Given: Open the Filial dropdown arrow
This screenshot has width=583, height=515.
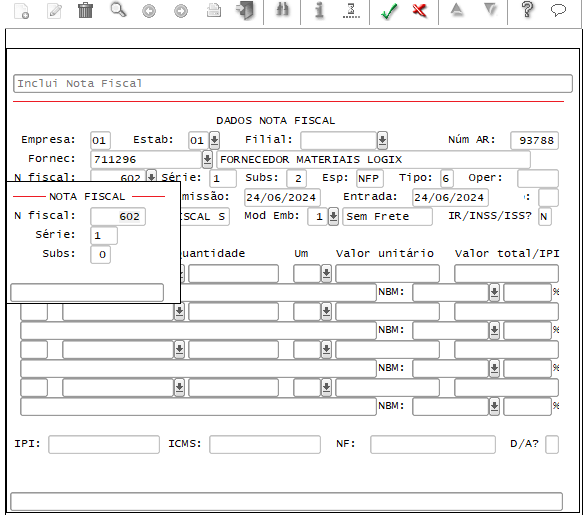Looking at the screenshot, I should point(382,140).
